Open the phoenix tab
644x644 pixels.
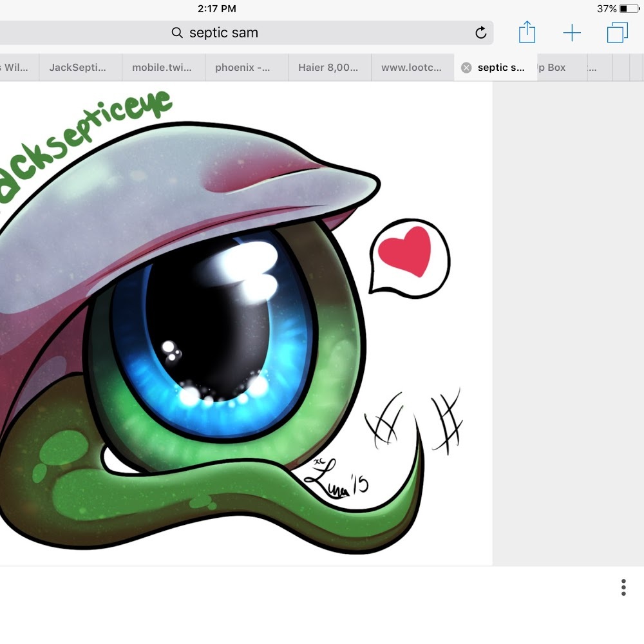click(243, 68)
